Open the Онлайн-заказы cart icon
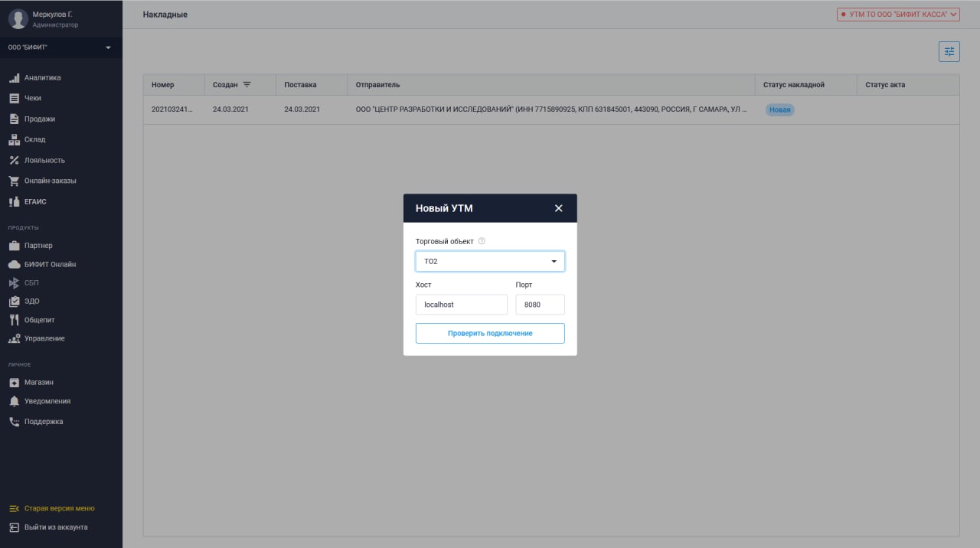Screen dimensions: 980x548 pyautogui.click(x=14, y=181)
